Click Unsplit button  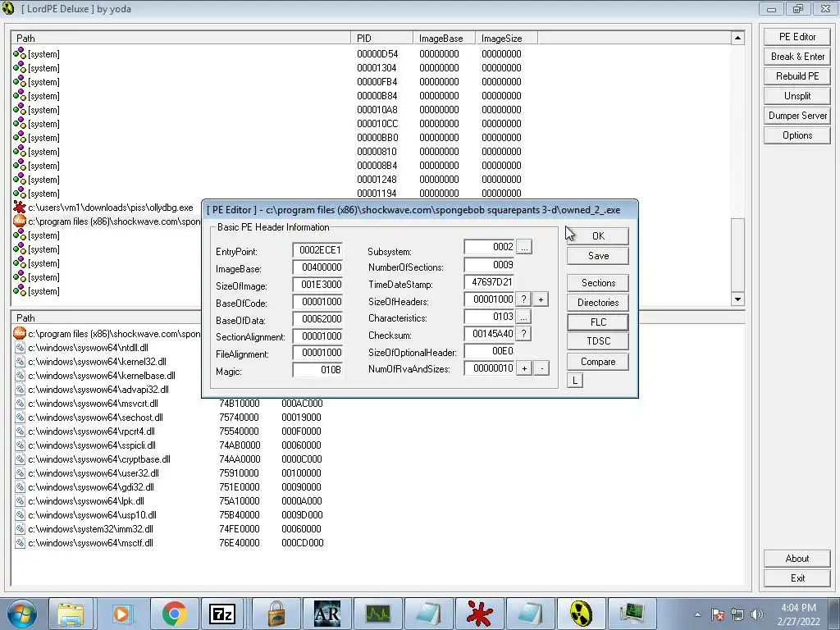pos(797,96)
